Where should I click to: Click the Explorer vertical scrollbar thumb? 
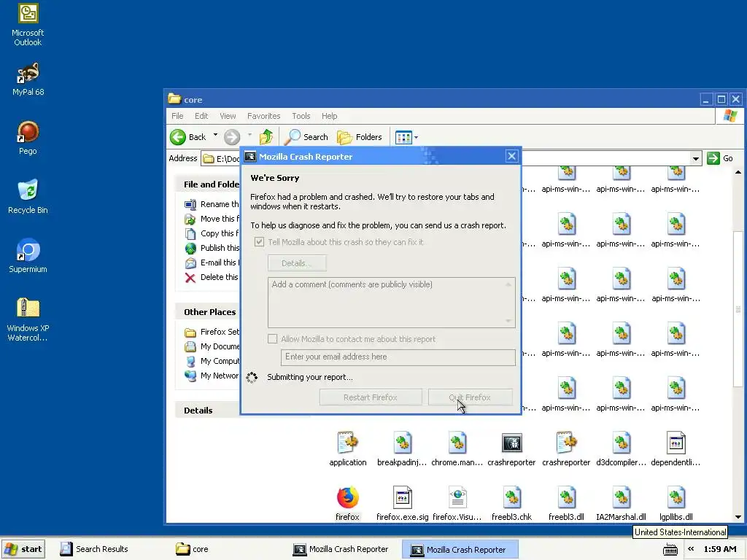point(738,308)
